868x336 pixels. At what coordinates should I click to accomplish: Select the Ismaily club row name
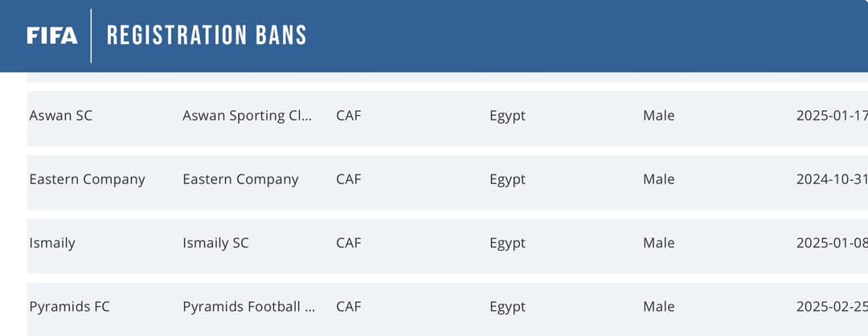point(52,244)
